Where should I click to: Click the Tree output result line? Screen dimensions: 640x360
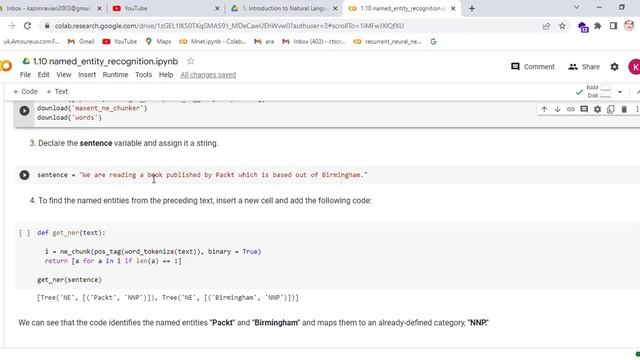[x=168, y=298]
